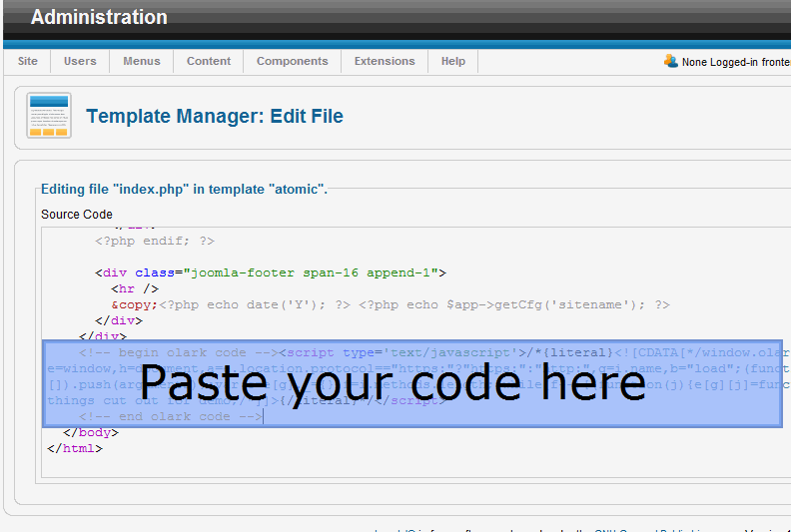Image resolution: width=791 pixels, height=532 pixels.
Task: Expand the Menus menu
Action: click(x=142, y=61)
